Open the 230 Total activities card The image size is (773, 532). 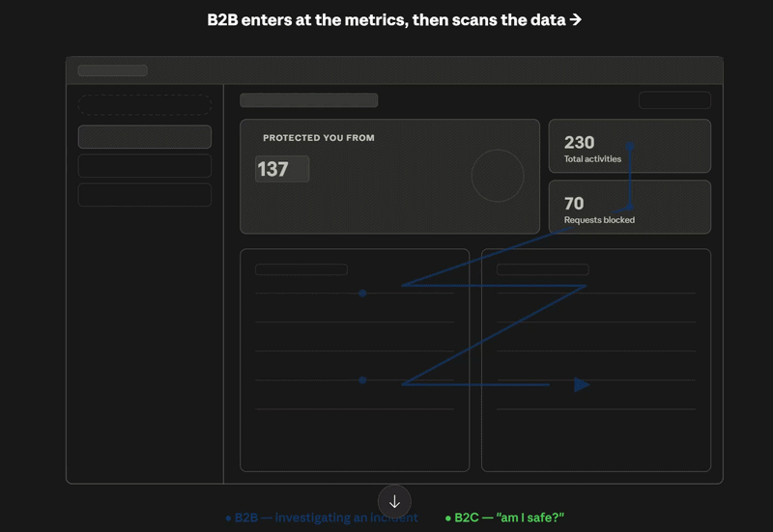point(630,146)
